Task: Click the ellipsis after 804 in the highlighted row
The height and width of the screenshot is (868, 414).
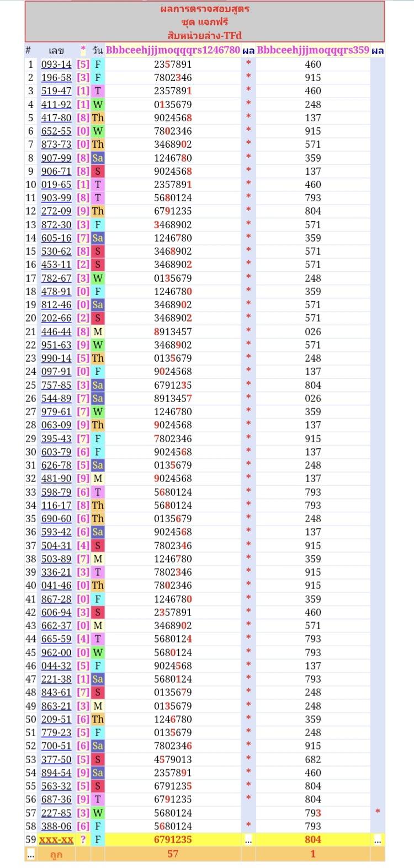Action: click(x=378, y=840)
